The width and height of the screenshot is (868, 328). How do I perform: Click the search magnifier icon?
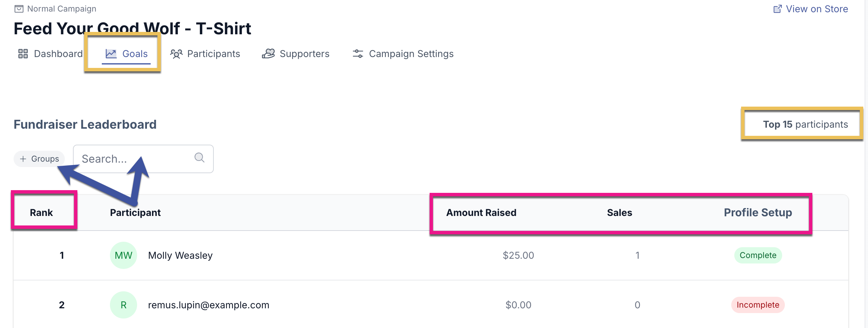point(200,158)
